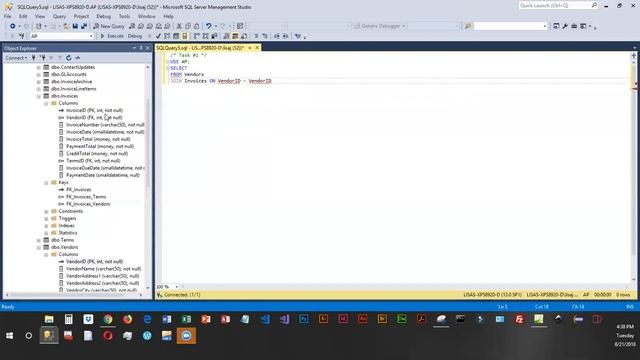640x360 pixels.
Task: Expand the Constraints folder under dbo.Invoices
Action: coord(46,211)
